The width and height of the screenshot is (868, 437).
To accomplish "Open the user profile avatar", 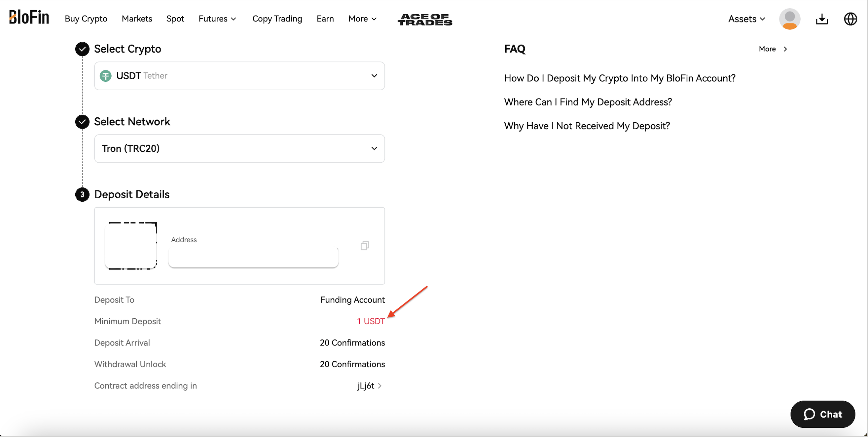I will pos(789,19).
